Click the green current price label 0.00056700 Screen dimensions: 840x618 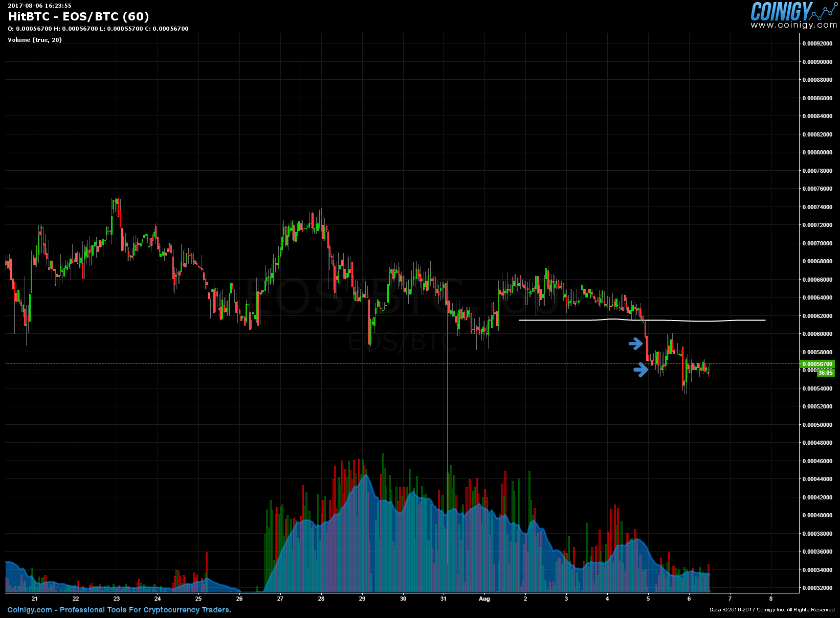[817, 364]
